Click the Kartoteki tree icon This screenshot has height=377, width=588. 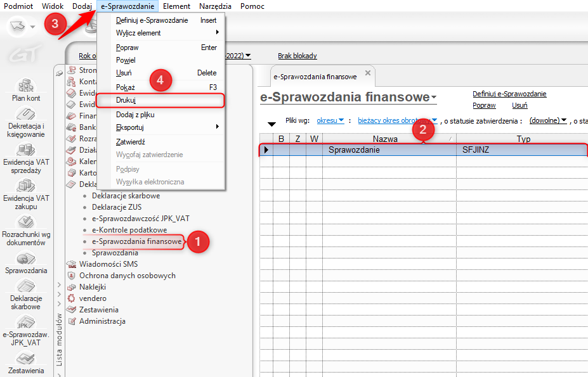[71, 173]
